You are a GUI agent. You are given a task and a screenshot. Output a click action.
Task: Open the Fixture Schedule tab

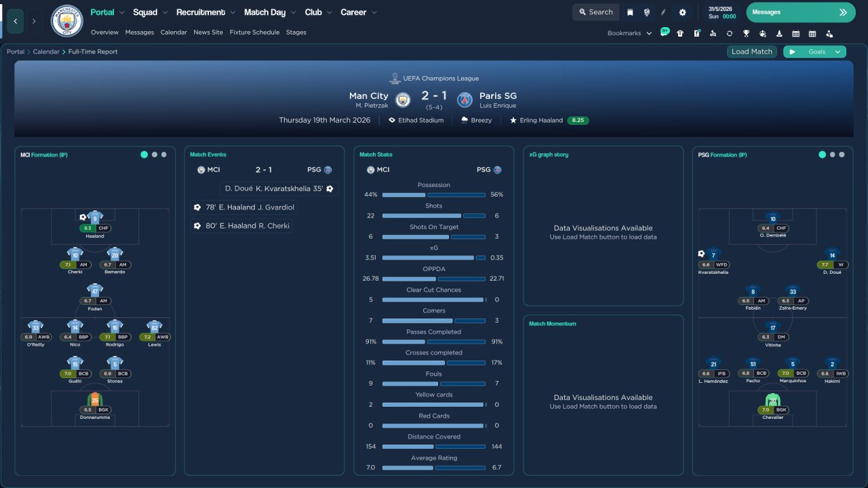pos(254,33)
